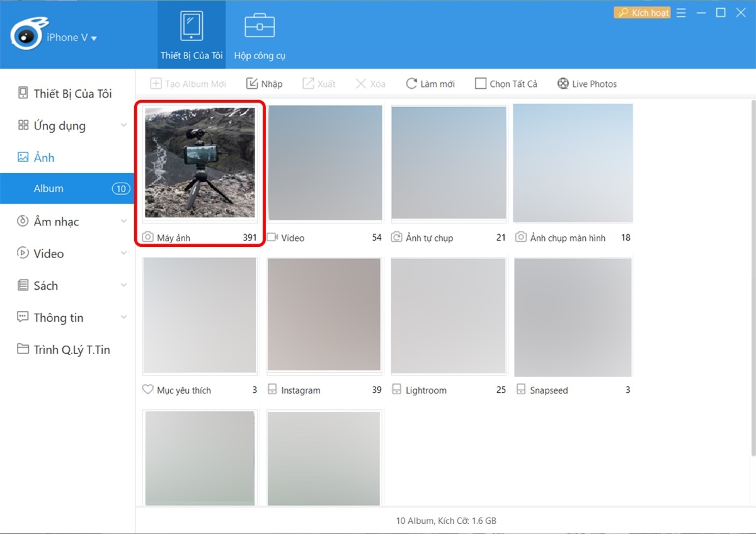Click heart icon beside Mục yêu thích
This screenshot has height=534, width=756.
[x=147, y=390]
